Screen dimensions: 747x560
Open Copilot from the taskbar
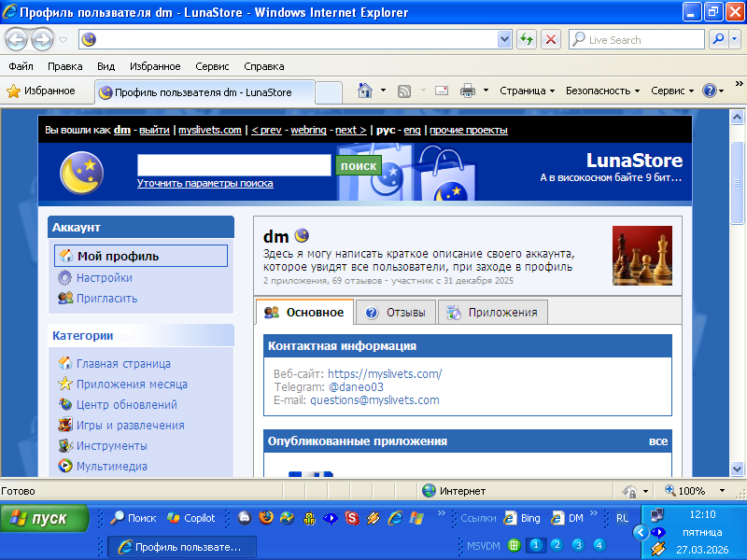pos(191,518)
